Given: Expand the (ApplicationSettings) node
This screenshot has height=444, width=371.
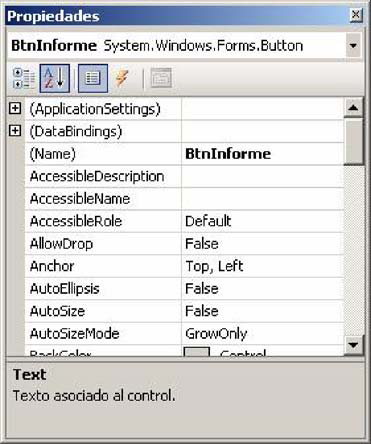Looking at the screenshot, I should (x=15, y=108).
